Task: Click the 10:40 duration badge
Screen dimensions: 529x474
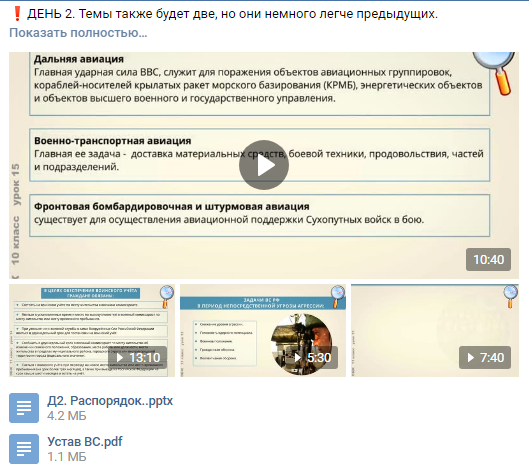Action: (x=488, y=259)
